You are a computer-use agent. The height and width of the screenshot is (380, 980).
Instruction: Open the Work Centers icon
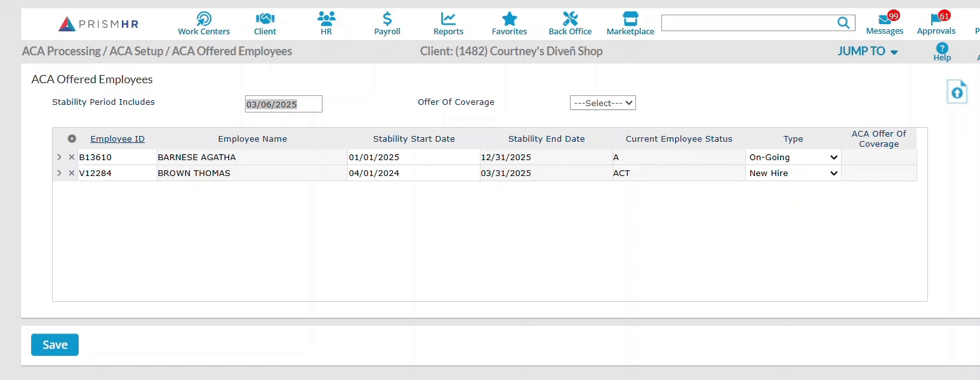(204, 19)
